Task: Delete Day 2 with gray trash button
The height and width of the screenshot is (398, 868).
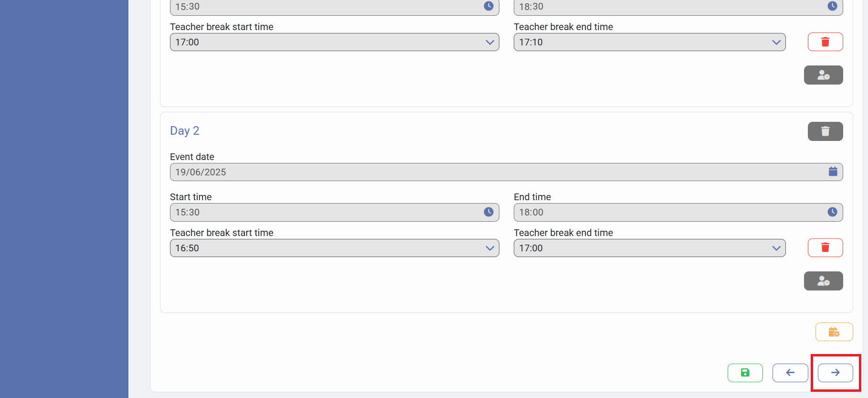Action: point(825,131)
